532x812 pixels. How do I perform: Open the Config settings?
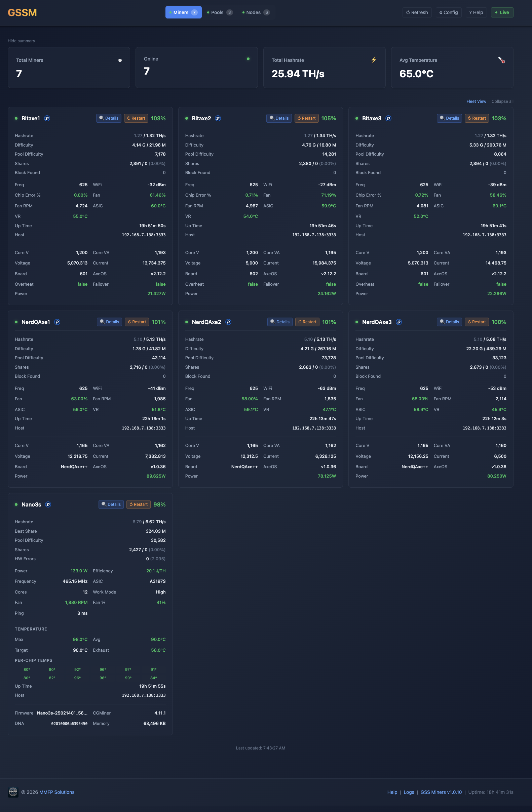point(449,12)
